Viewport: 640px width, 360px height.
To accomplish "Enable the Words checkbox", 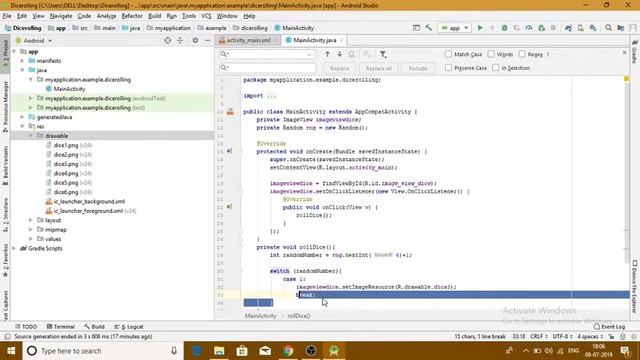I will click(491, 54).
